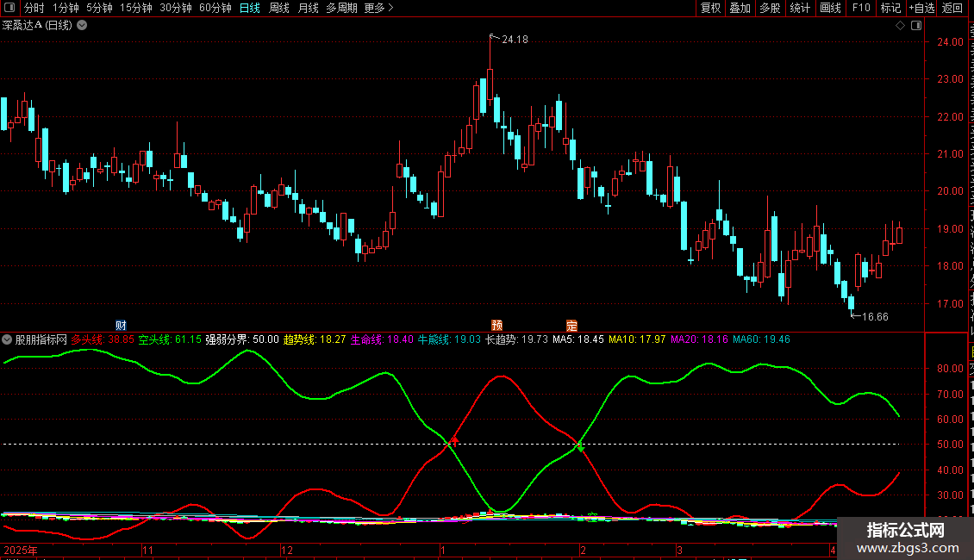Click the 趋势线: 18.27 label
The width and height of the screenshot is (974, 560).
(315, 339)
